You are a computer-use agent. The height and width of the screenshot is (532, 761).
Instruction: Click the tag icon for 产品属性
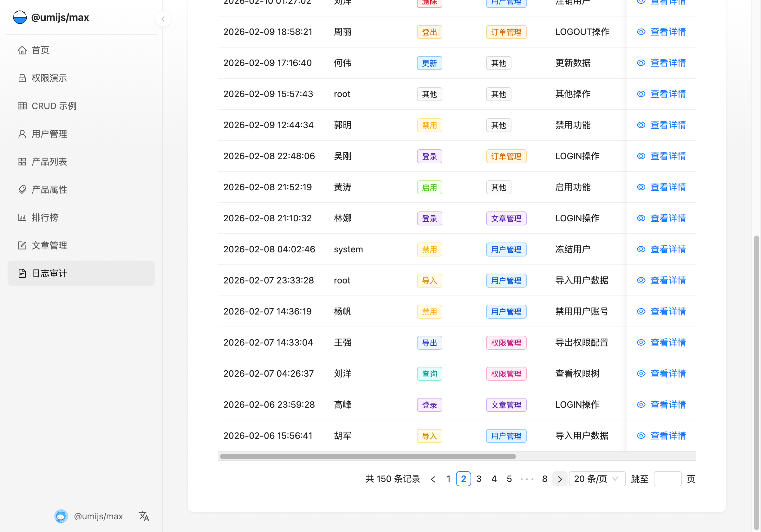[22, 190]
